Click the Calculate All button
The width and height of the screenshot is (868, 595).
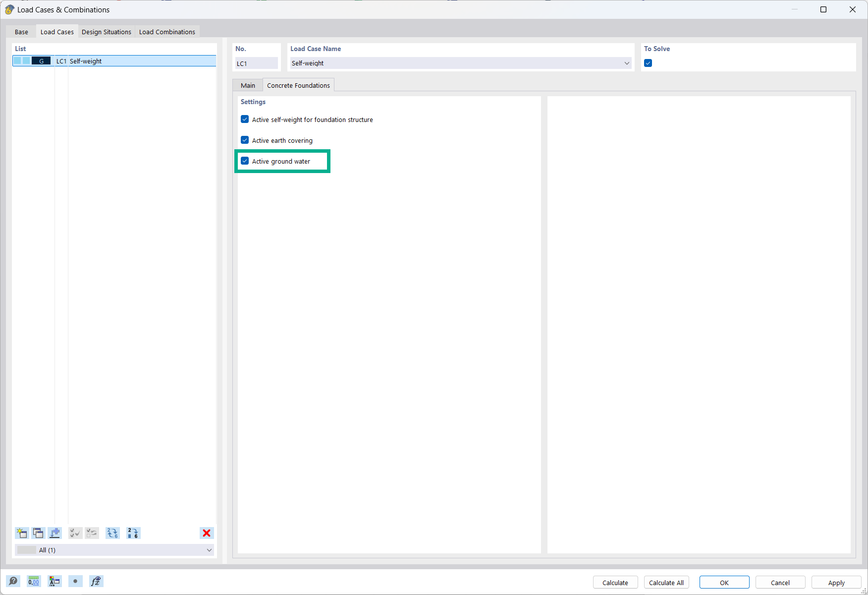click(x=666, y=583)
